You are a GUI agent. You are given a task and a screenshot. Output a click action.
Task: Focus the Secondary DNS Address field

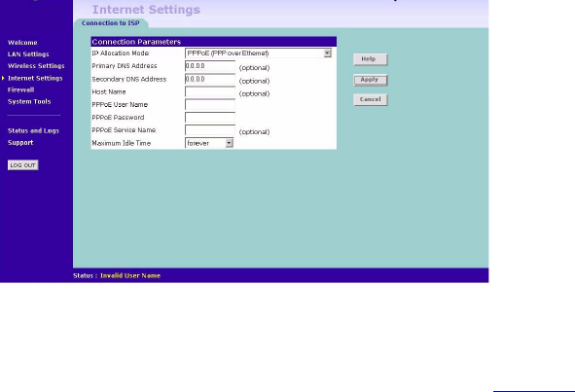click(x=210, y=79)
